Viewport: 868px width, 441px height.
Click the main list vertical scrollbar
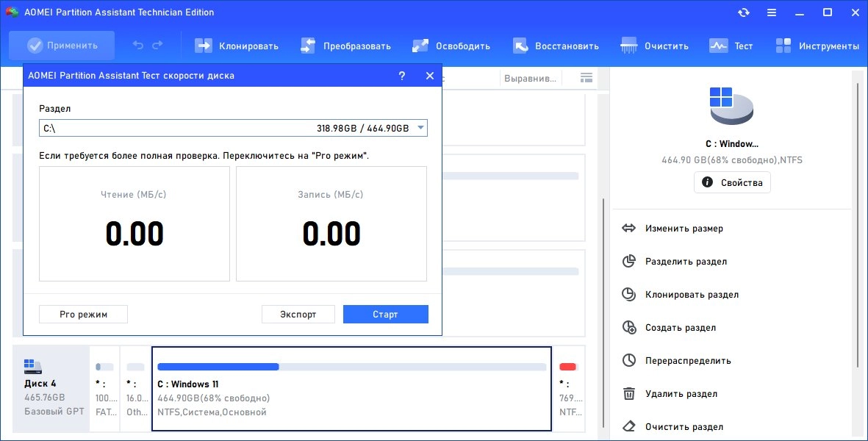pyautogui.click(x=603, y=312)
